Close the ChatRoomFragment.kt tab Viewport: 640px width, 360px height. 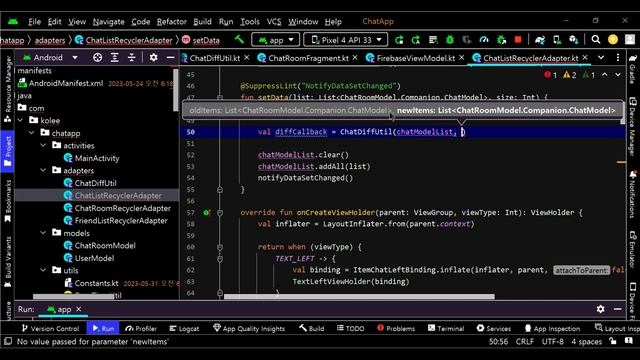point(355,58)
